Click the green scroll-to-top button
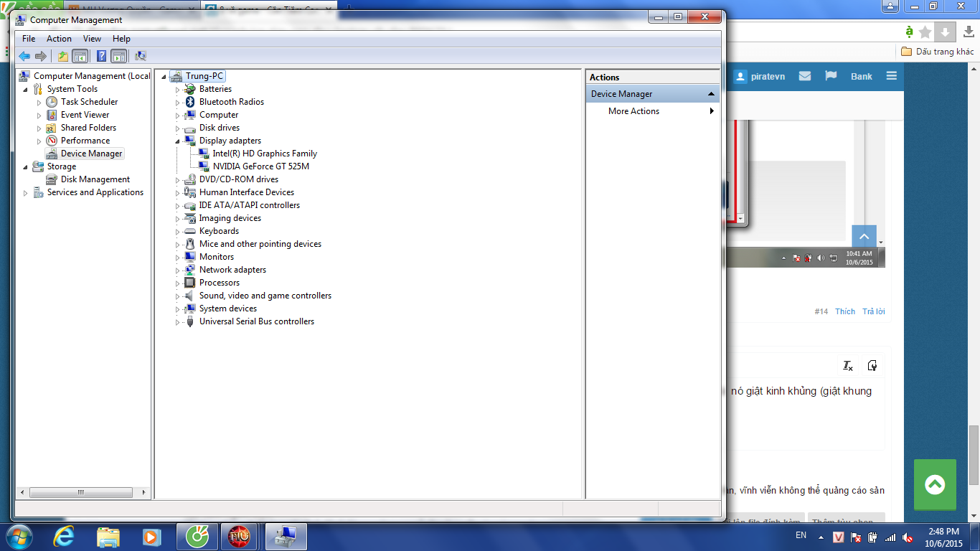The height and width of the screenshot is (551, 980). pos(935,484)
